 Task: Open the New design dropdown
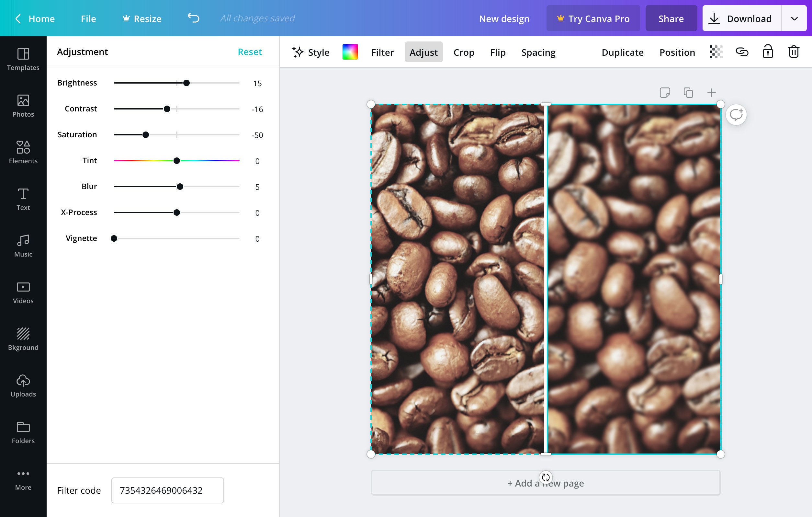[x=504, y=18]
